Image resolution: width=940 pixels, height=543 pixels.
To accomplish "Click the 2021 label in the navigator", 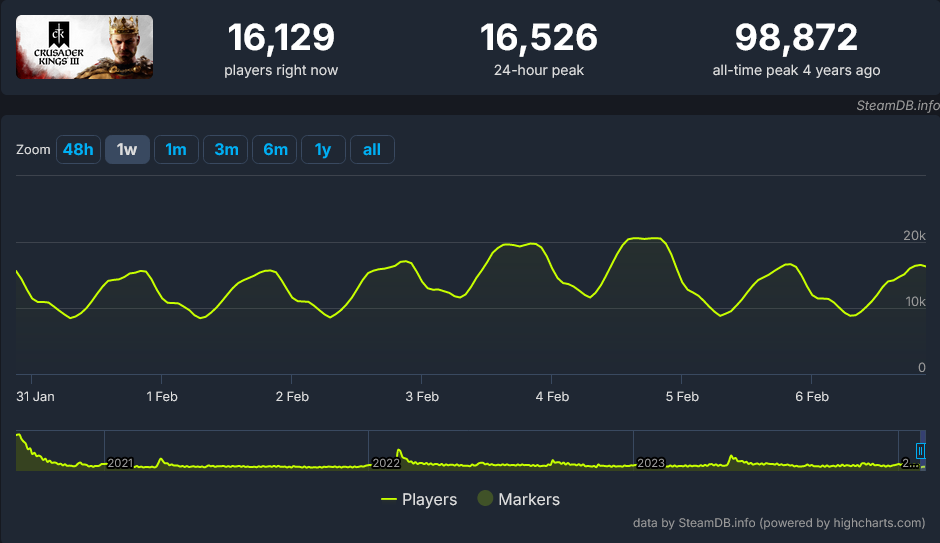I will click(120, 463).
